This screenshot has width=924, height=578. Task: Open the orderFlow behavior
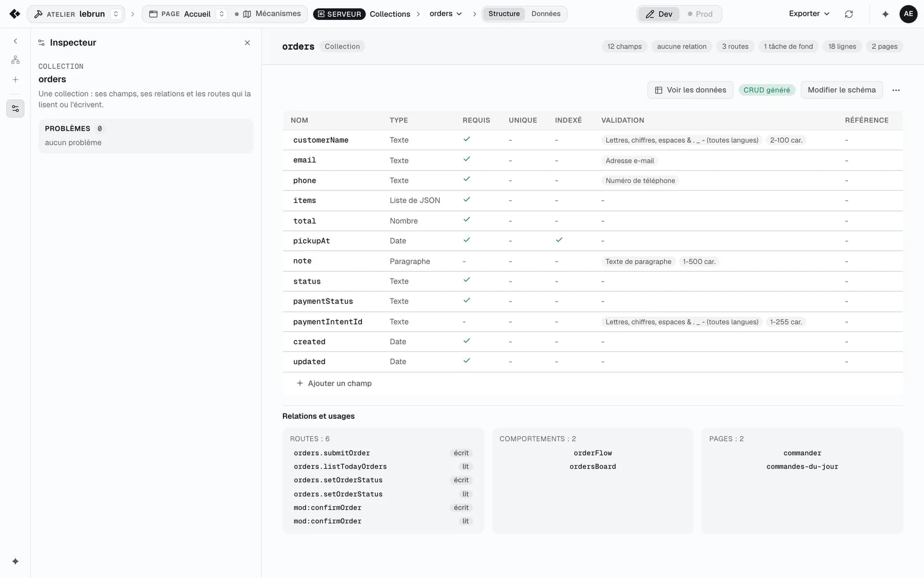(593, 453)
